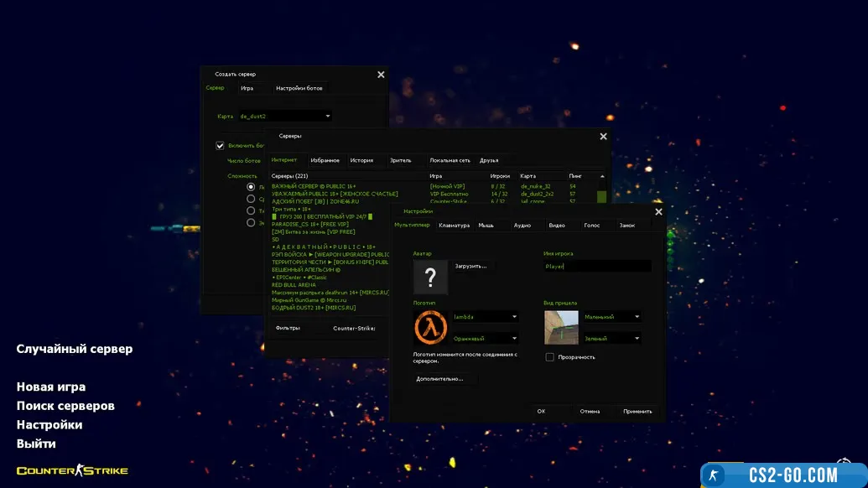Image resolution: width=868 pixels, height=488 pixels.
Task: Toggle the Прозрачность checkbox
Action: (x=550, y=357)
